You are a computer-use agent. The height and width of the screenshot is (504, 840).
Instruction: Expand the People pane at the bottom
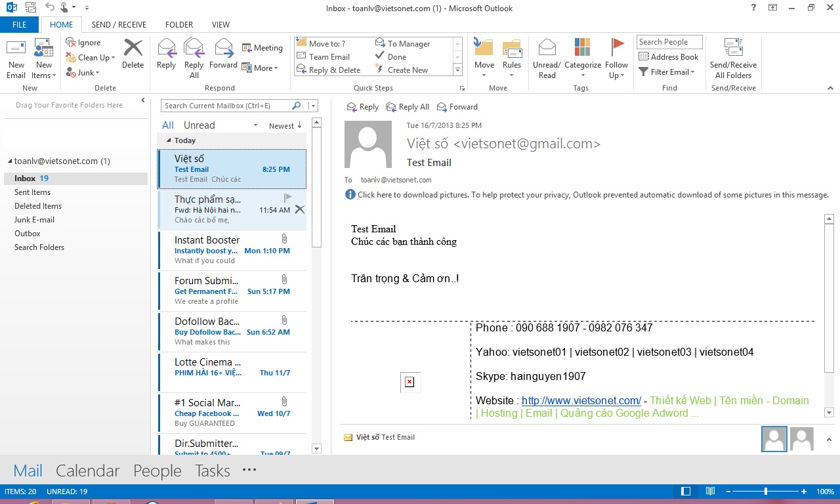(x=828, y=439)
